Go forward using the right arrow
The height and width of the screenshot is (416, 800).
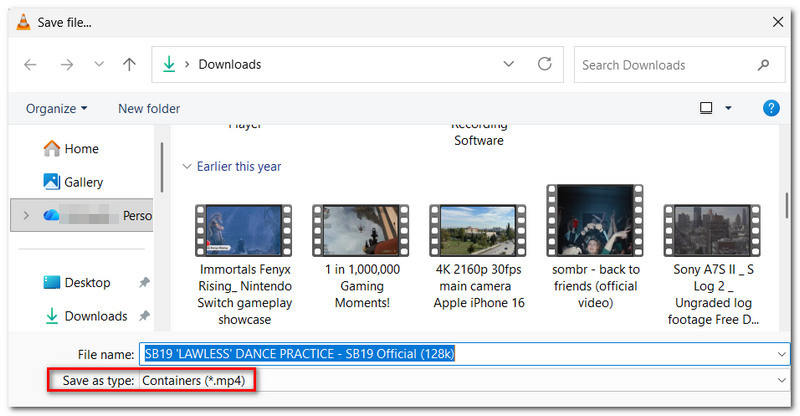67,64
